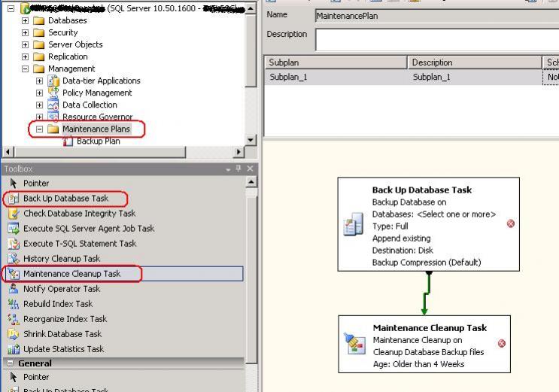Click "Backup Compression (Default)" text

[x=427, y=263]
